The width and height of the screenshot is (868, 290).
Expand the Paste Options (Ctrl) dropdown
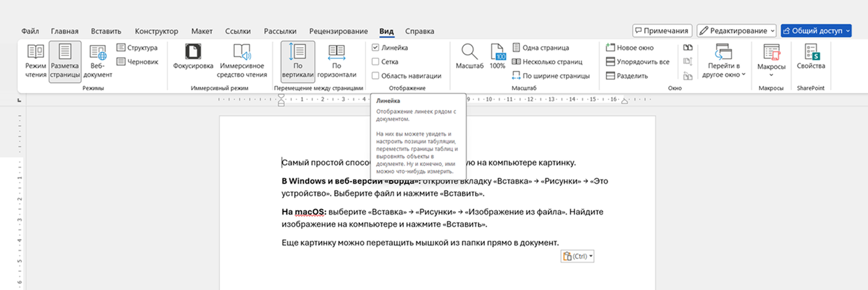pyautogui.click(x=590, y=256)
